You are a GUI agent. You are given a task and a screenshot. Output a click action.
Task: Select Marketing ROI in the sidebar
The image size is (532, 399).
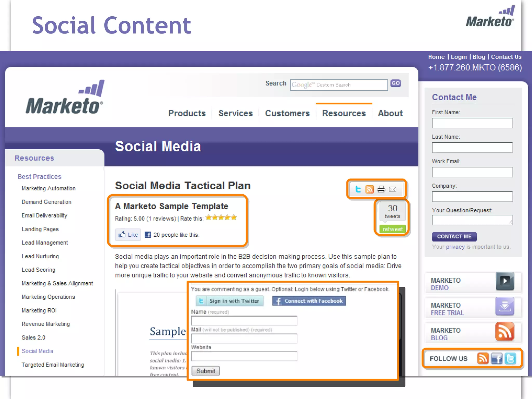tap(39, 310)
